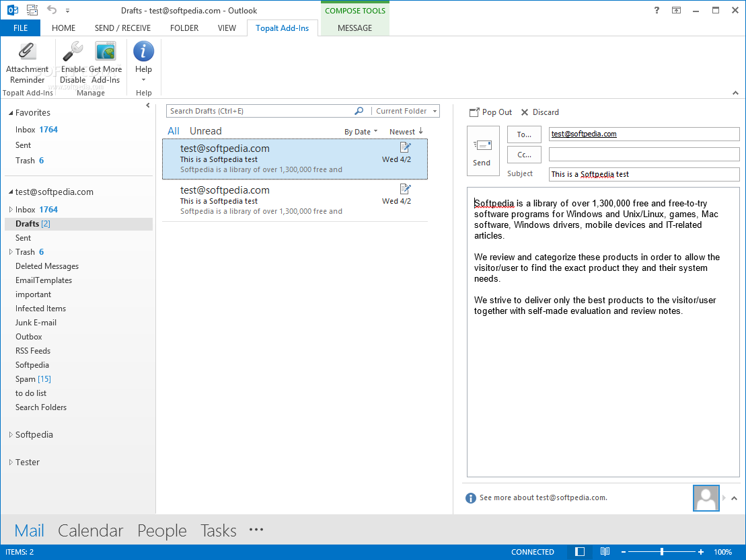The height and width of the screenshot is (560, 746).
Task: Expand the Inbox folder under account
Action: click(11, 210)
